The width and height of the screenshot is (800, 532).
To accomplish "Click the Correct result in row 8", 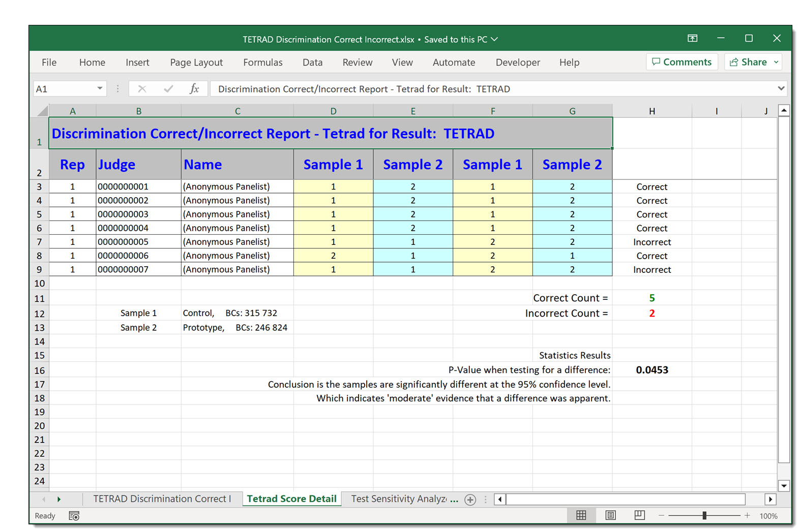I will (652, 256).
